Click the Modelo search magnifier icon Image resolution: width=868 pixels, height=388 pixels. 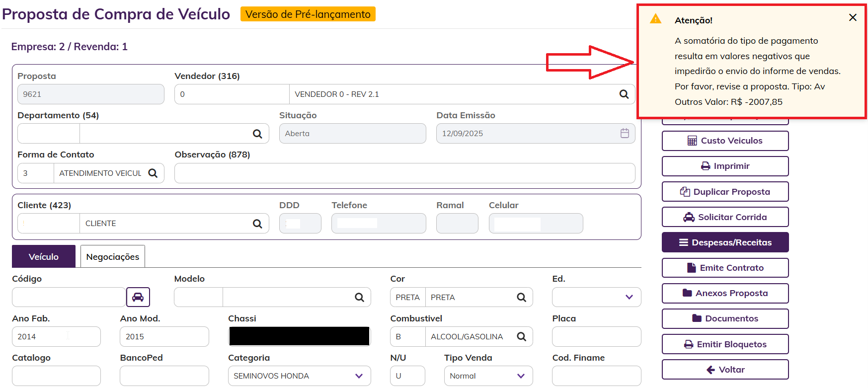tap(359, 297)
